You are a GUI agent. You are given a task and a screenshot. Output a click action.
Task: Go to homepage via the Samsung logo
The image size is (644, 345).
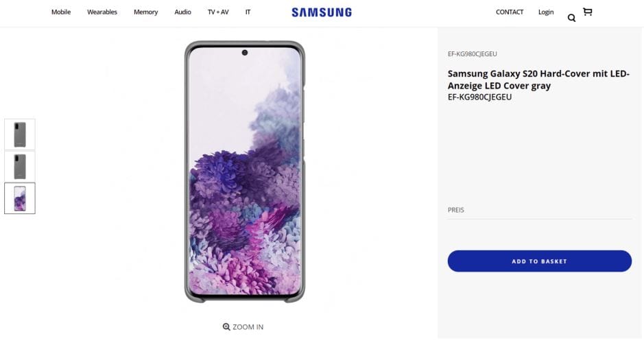point(322,12)
